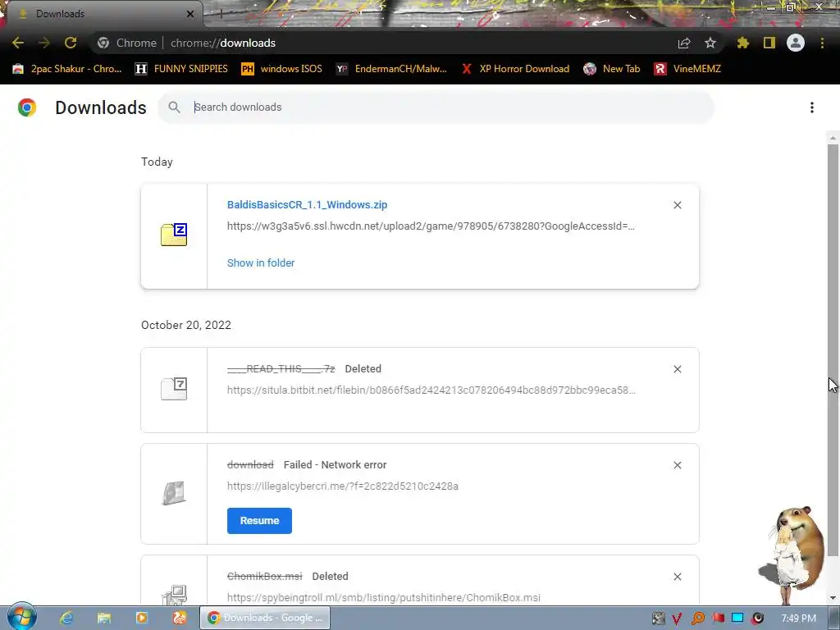The width and height of the screenshot is (840, 630).
Task: Click the Chrome site info chip
Action: 127,43
